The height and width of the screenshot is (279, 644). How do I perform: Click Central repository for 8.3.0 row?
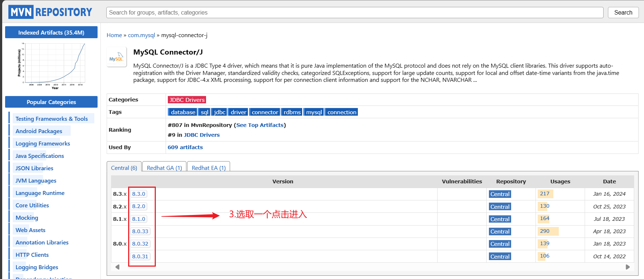tap(500, 194)
